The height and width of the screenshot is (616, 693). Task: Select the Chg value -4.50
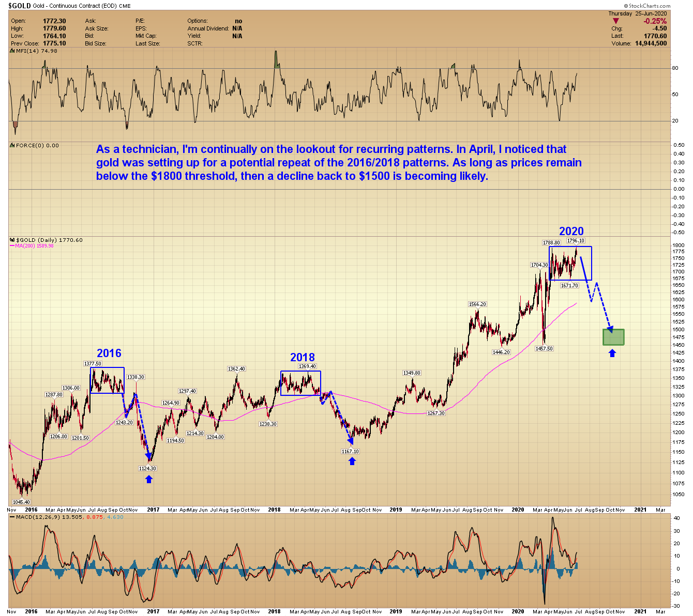pyautogui.click(x=659, y=28)
